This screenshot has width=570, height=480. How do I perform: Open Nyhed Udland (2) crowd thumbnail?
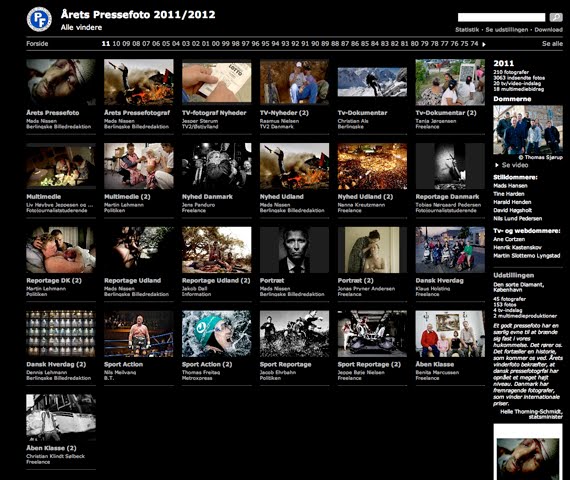(x=372, y=166)
